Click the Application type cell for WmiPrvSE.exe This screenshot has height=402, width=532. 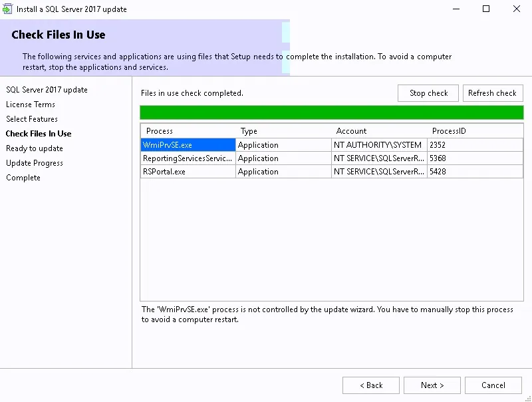click(283, 144)
